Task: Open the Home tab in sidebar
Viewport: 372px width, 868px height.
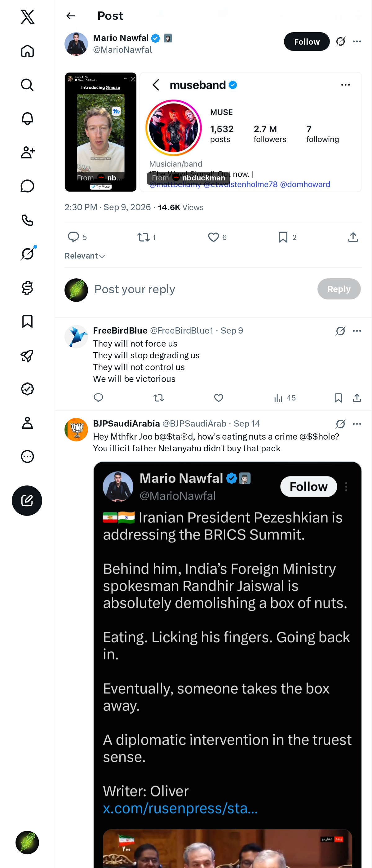Action: point(27,51)
